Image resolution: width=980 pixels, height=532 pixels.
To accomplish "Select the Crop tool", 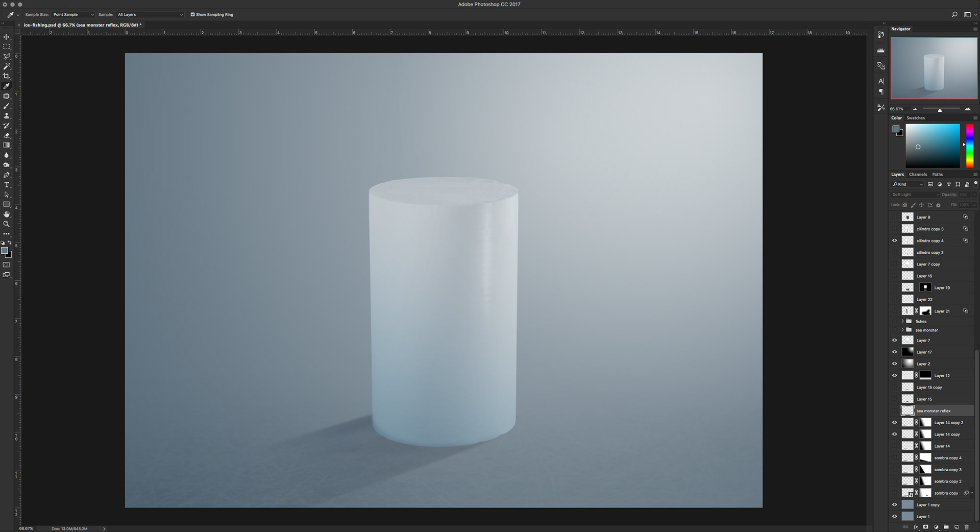I will (x=7, y=77).
